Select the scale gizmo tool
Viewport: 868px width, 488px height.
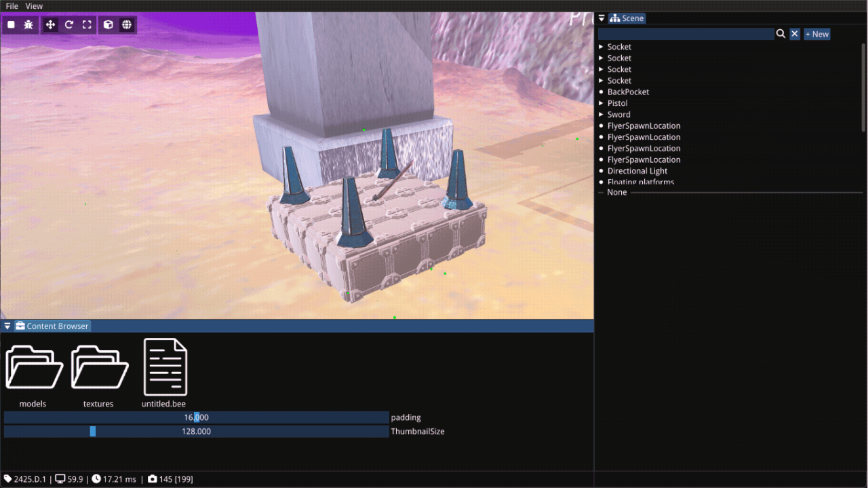(x=87, y=25)
